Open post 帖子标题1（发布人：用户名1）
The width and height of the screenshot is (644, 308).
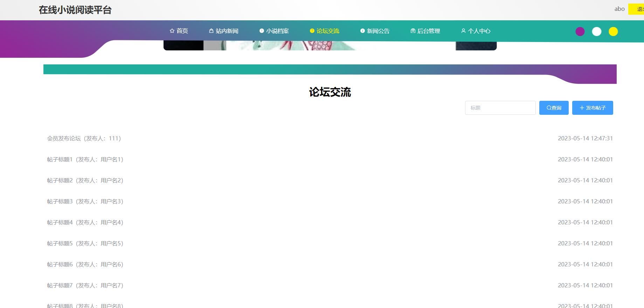(x=85, y=159)
